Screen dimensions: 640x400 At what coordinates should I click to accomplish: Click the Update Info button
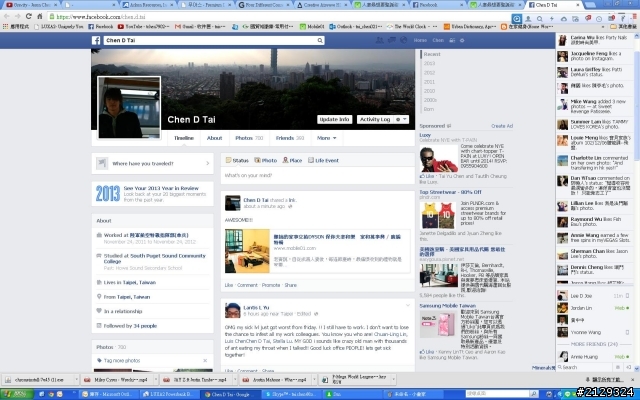coord(334,119)
